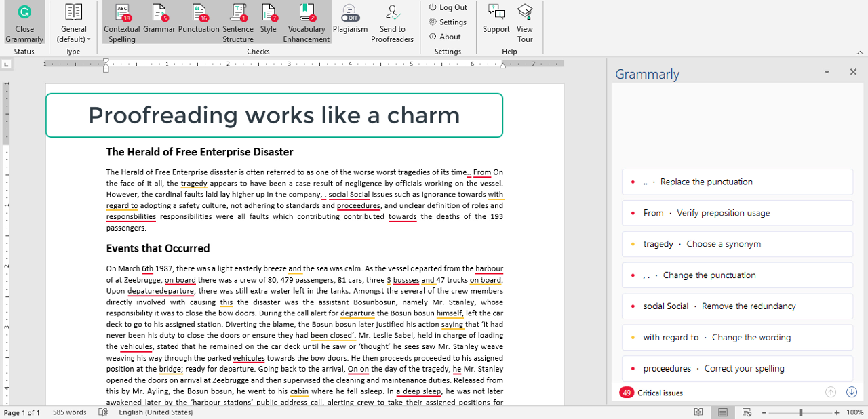The image size is (868, 419).
Task: Click the Log Out power icon
Action: [x=433, y=7]
